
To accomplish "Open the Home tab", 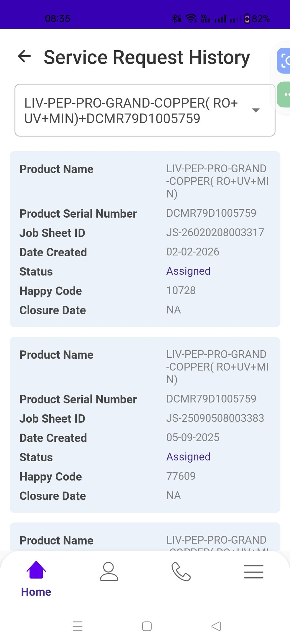I will click(x=36, y=579).
